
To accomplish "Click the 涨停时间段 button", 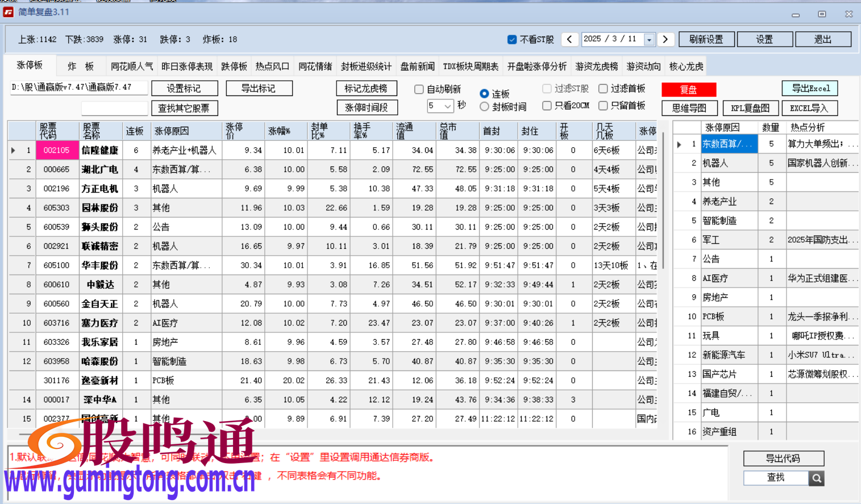I will (366, 107).
